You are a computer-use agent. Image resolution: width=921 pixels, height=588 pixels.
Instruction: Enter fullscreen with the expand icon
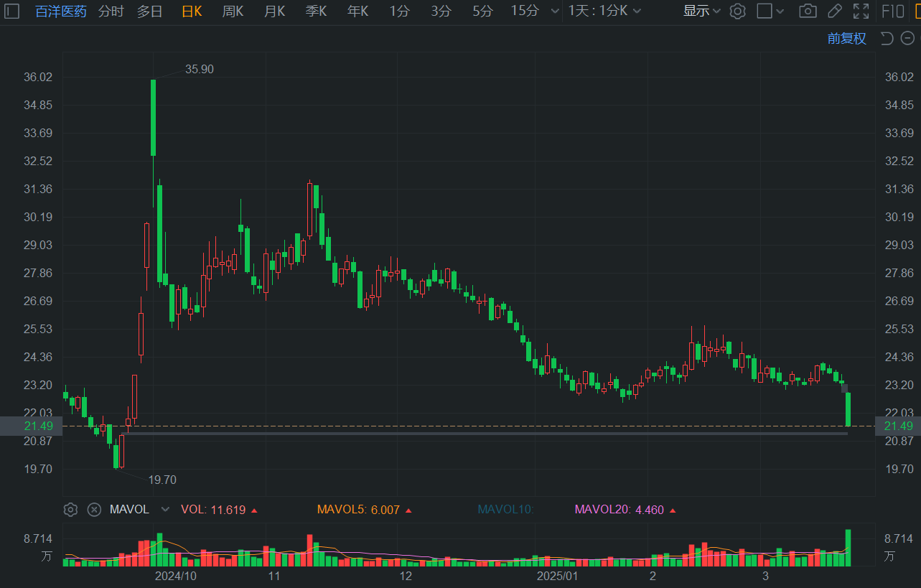(861, 11)
